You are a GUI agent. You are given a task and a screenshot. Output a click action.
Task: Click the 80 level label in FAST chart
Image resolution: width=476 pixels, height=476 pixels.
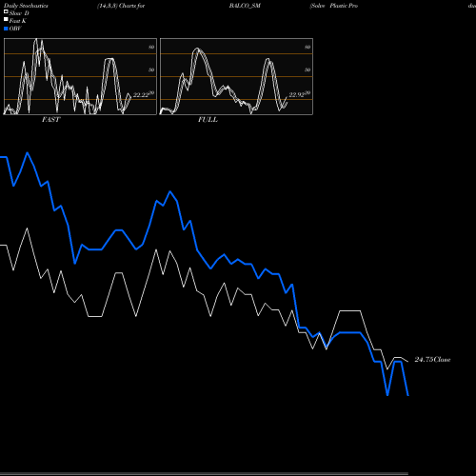[151, 47]
